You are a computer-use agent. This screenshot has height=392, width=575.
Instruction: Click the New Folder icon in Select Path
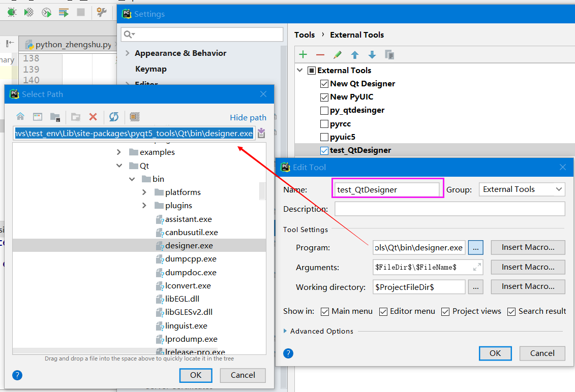tap(76, 117)
